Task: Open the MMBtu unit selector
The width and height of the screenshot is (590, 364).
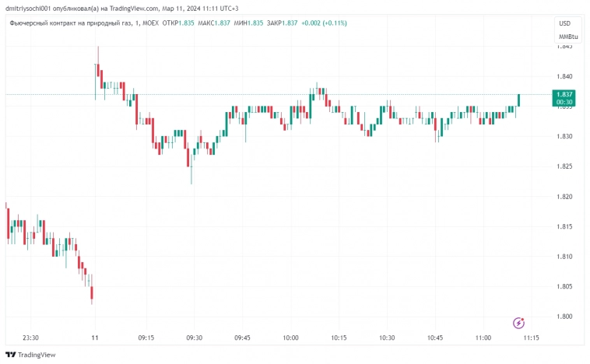Action: pos(567,37)
